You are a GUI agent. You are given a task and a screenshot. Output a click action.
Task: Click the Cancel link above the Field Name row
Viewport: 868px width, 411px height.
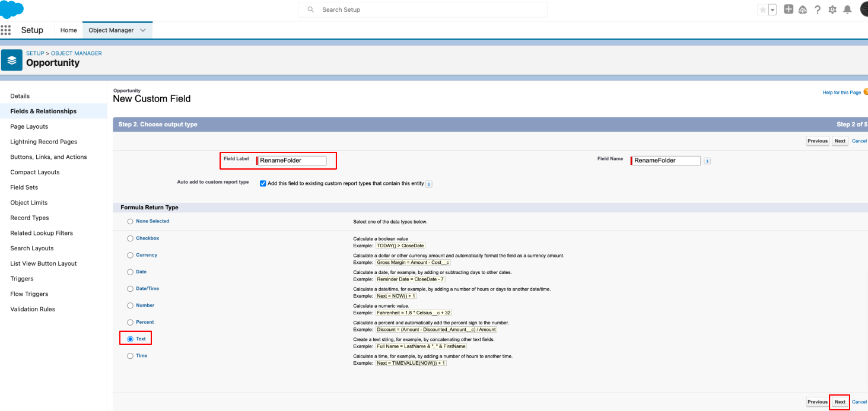point(859,141)
